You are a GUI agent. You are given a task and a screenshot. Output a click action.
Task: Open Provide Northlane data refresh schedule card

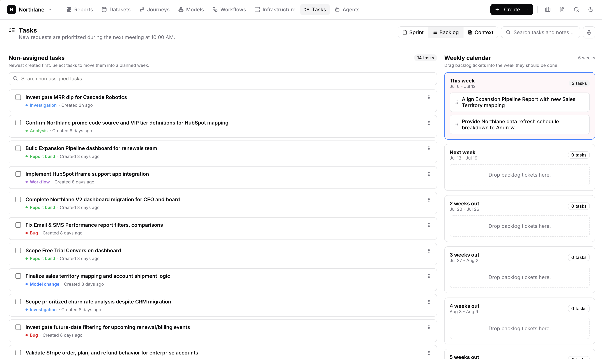pos(519,125)
